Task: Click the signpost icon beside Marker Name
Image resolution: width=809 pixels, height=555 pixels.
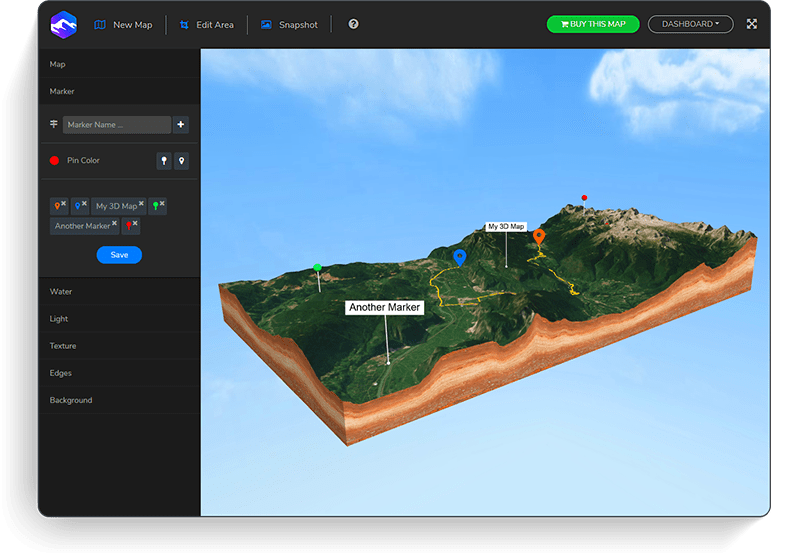Action: 54,124
